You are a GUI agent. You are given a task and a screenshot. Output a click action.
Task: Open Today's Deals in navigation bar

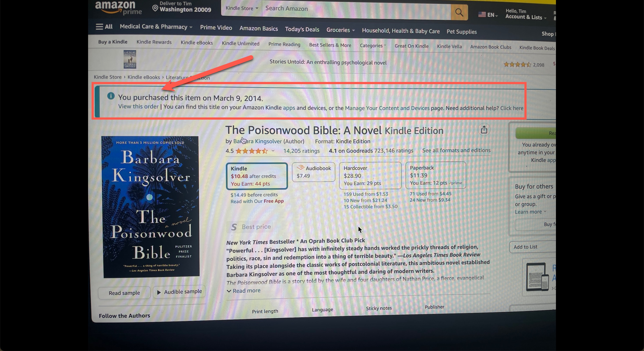[x=302, y=29]
